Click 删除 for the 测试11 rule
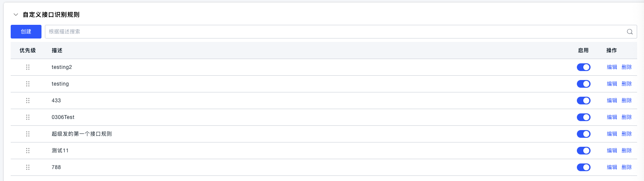The width and height of the screenshot is (644, 181). [x=626, y=151]
